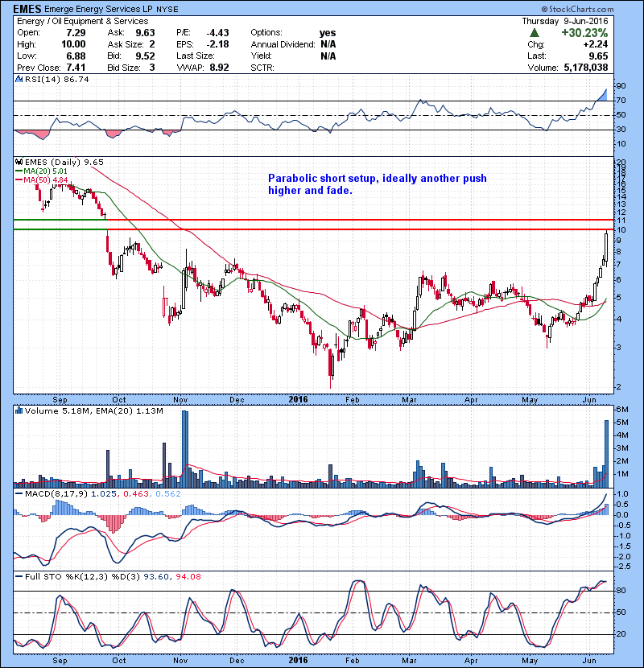Click the 2016 label on the price axis
The height and width of the screenshot is (668, 644).
click(298, 400)
